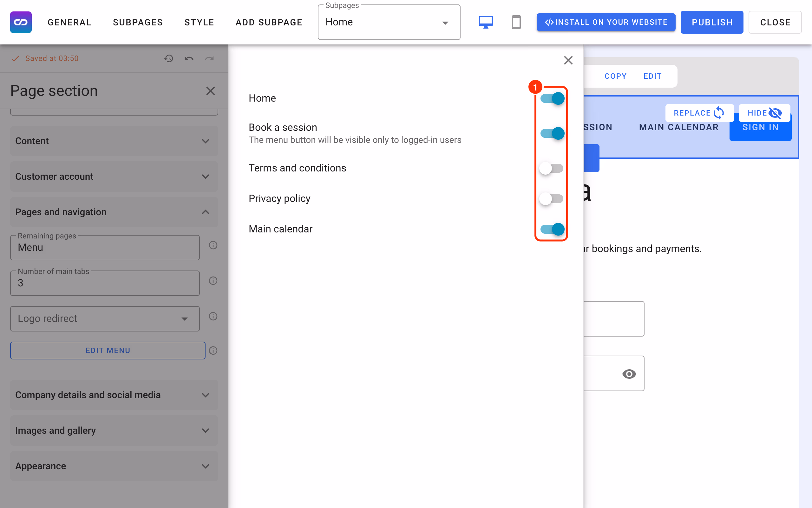The height and width of the screenshot is (508, 812).
Task: Open the Subpages Home dropdown
Action: 389,22
